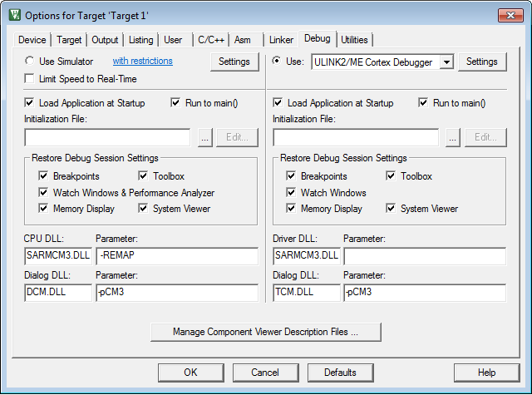Click the debugger Edit... button

(485, 137)
